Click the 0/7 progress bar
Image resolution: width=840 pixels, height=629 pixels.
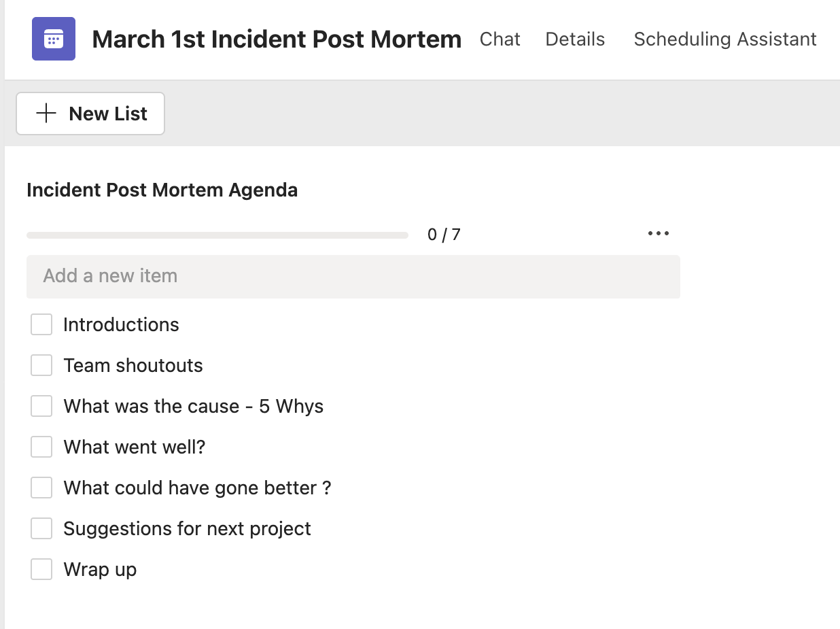pyautogui.click(x=217, y=234)
